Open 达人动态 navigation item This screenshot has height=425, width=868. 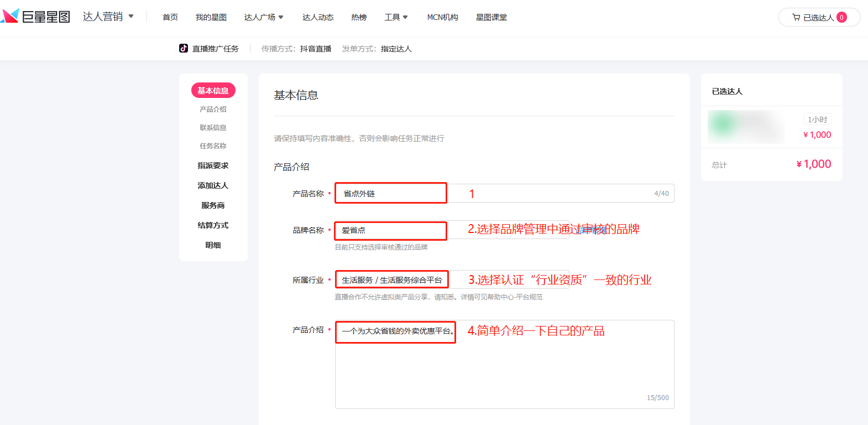click(x=318, y=17)
